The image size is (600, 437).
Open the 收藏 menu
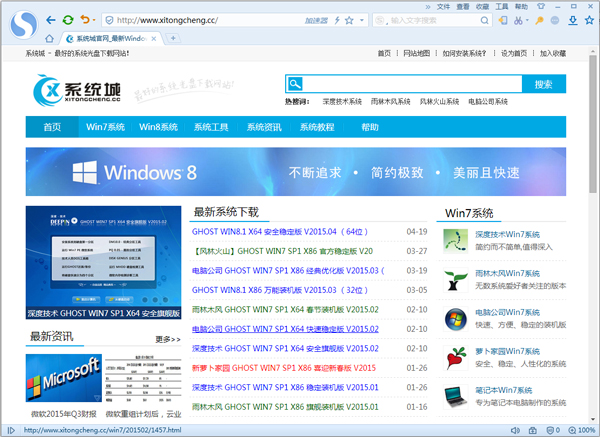pyautogui.click(x=483, y=7)
